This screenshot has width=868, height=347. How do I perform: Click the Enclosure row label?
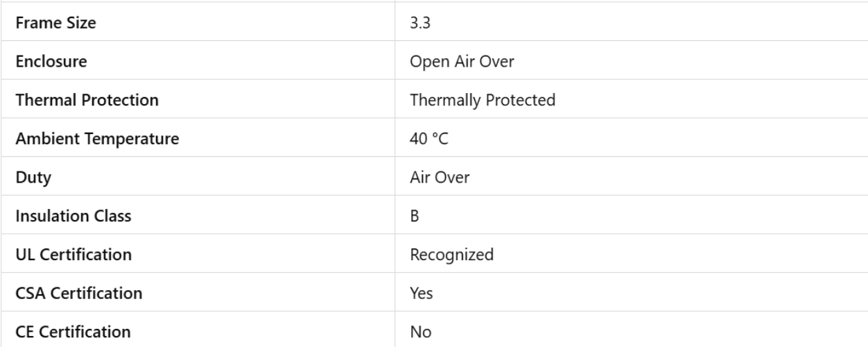point(51,62)
